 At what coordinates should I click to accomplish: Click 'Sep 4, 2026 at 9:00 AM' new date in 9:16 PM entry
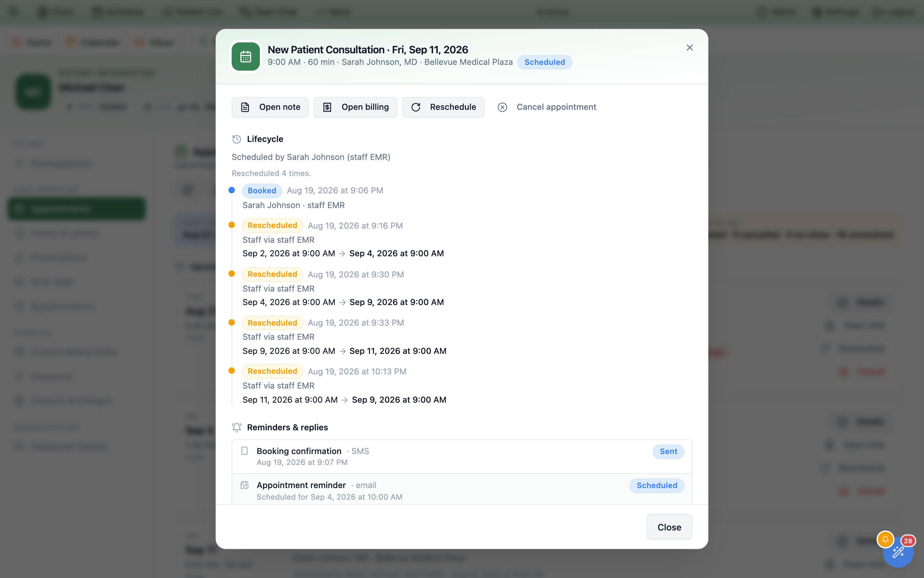coord(396,253)
